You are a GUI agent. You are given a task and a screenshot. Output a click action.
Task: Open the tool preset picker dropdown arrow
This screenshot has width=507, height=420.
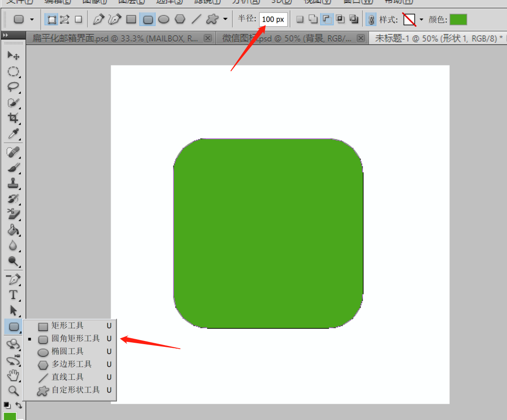[x=32, y=19]
